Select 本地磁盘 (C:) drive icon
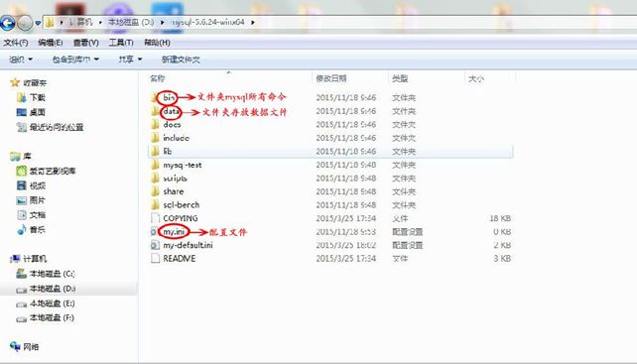Image resolution: width=637 pixels, height=364 pixels. tap(21, 274)
